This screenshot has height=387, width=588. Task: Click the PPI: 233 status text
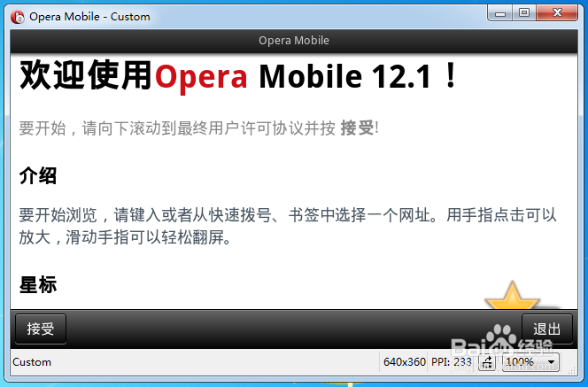(x=451, y=362)
